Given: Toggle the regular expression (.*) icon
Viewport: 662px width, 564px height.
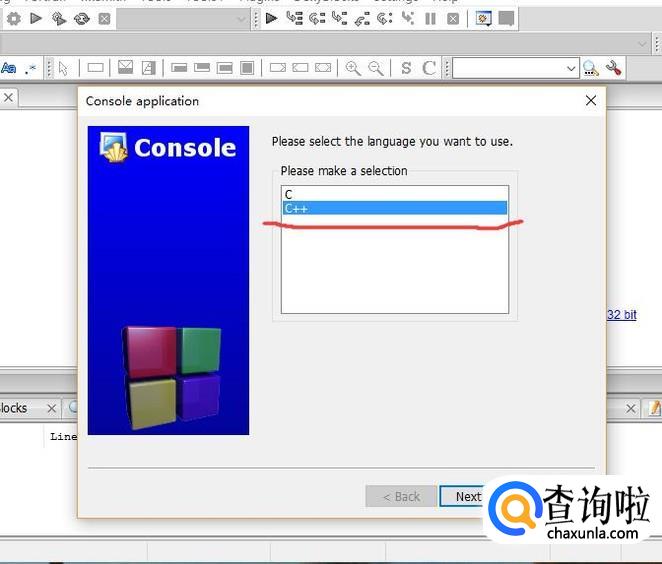Looking at the screenshot, I should click(x=30, y=68).
